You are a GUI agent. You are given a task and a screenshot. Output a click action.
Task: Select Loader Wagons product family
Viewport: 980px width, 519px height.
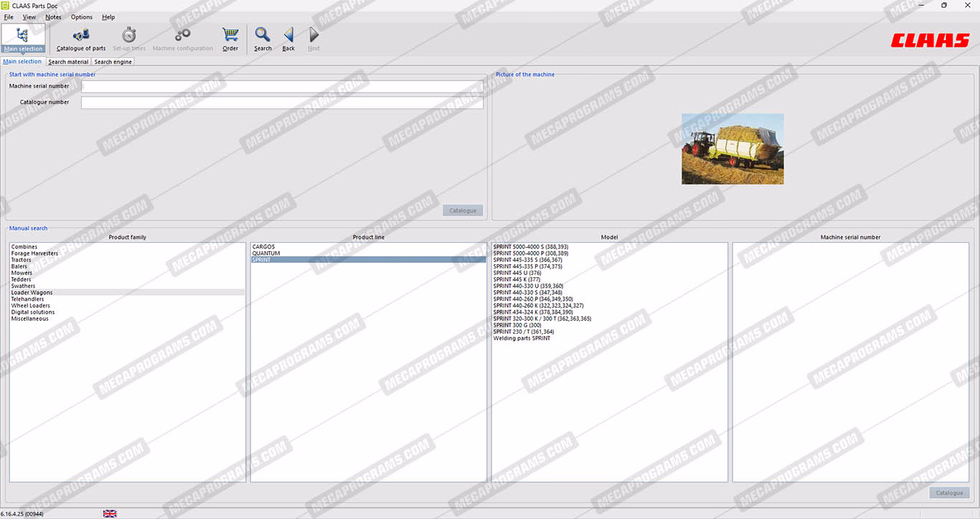[x=127, y=292]
